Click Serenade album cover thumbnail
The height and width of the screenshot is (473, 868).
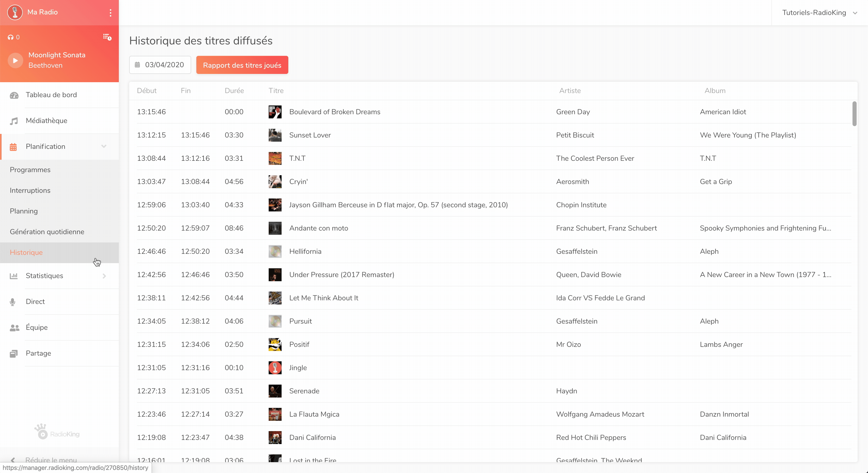pyautogui.click(x=275, y=391)
